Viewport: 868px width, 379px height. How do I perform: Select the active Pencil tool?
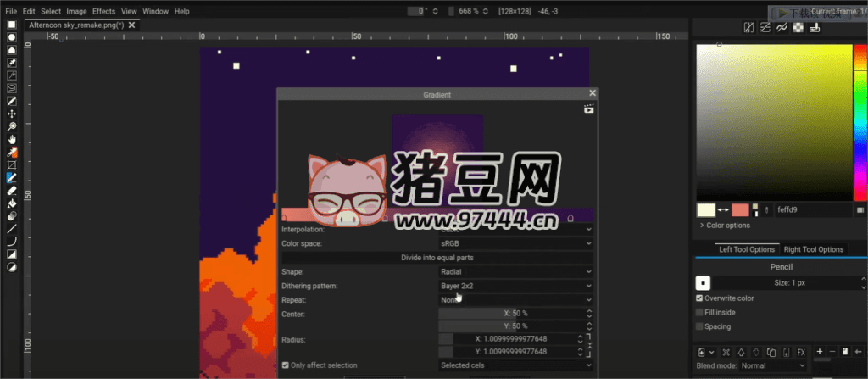pyautogui.click(x=12, y=178)
